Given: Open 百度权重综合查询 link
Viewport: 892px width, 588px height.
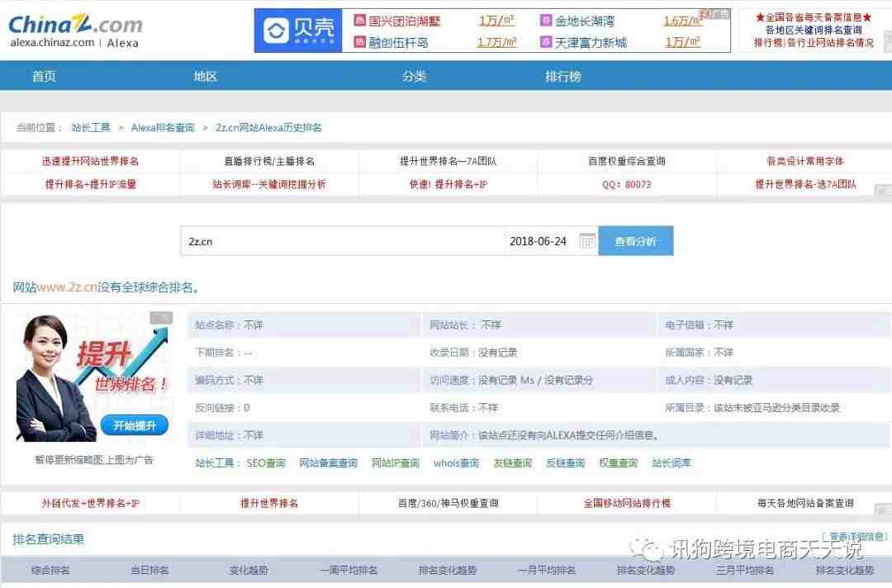Looking at the screenshot, I should tap(626, 161).
